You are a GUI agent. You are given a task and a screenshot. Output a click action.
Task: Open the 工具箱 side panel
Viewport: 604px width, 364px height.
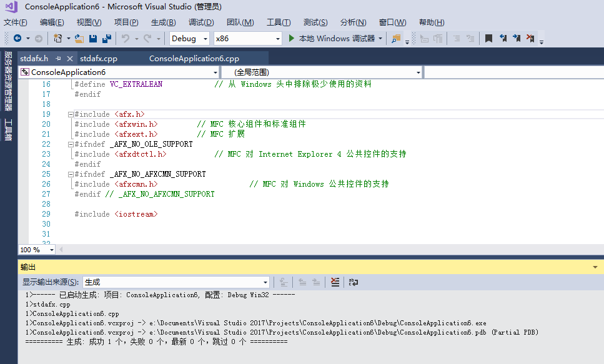[x=8, y=130]
